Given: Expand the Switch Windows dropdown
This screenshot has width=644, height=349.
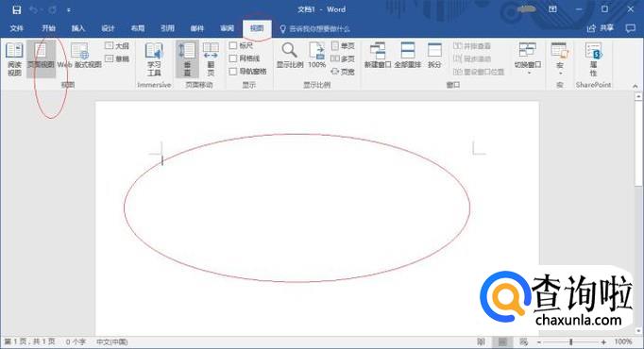Looking at the screenshot, I should [528, 58].
